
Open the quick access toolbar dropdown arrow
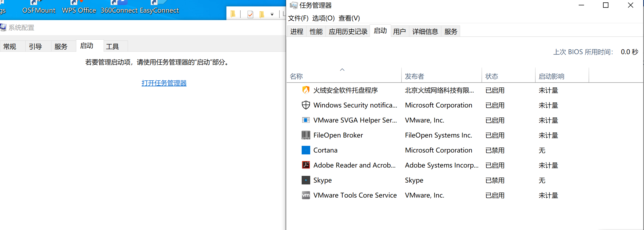(272, 14)
